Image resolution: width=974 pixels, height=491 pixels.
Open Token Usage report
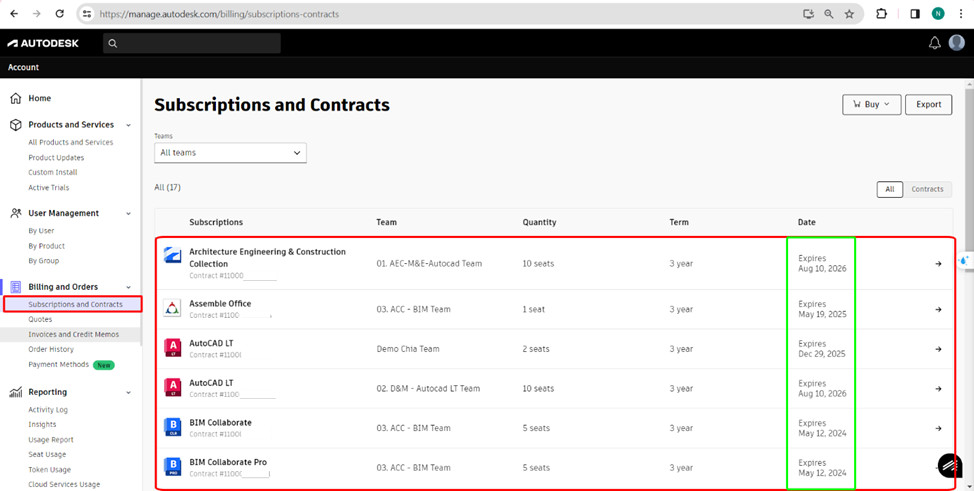tap(50, 470)
